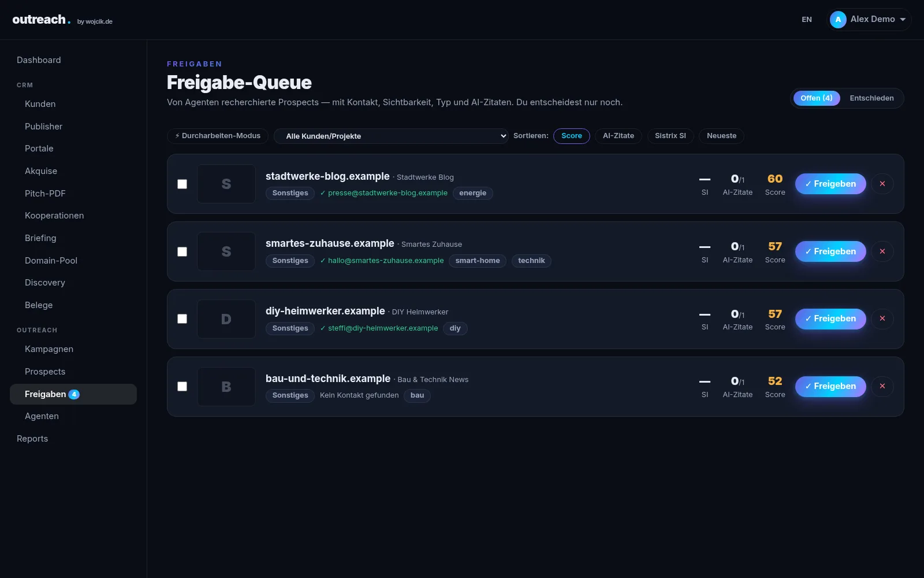Open the diy-heimwerker.example domain title
The image size is (924, 578).
tap(325, 311)
